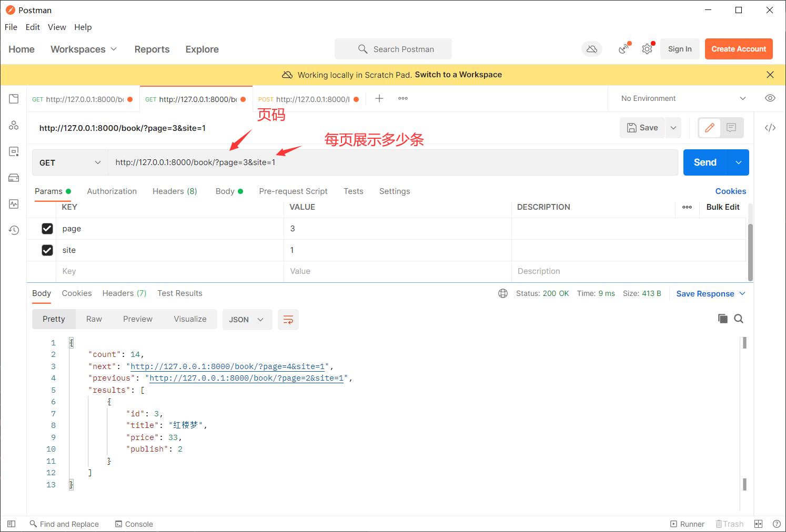Toggle response line wrap icon
Image resolution: width=786 pixels, height=532 pixels.
[288, 320]
